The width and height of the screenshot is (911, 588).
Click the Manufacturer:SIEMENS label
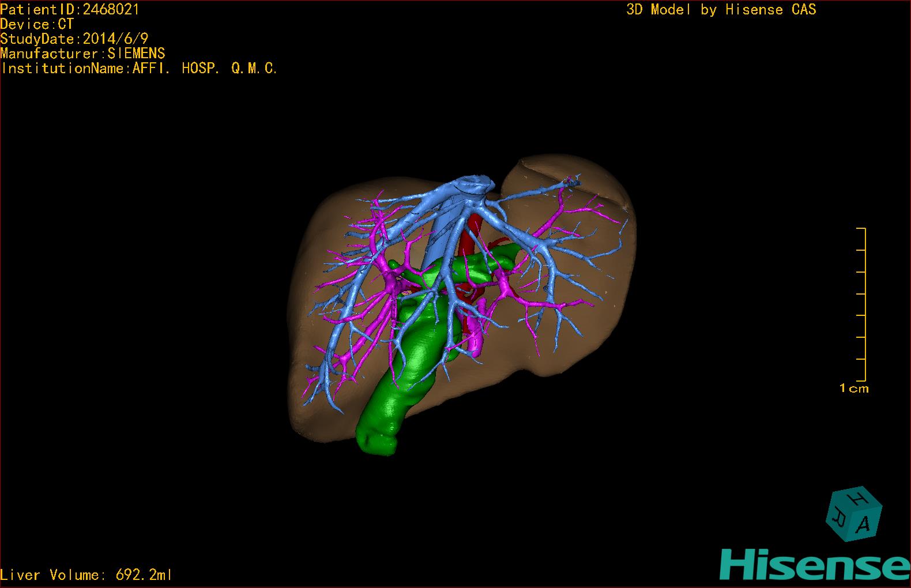point(82,54)
